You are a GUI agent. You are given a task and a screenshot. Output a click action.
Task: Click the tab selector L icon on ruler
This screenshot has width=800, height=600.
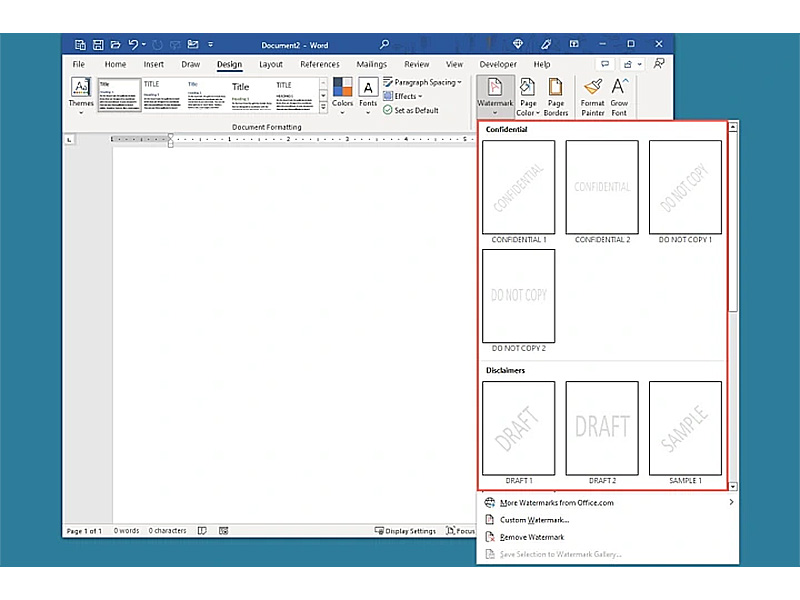pyautogui.click(x=69, y=139)
